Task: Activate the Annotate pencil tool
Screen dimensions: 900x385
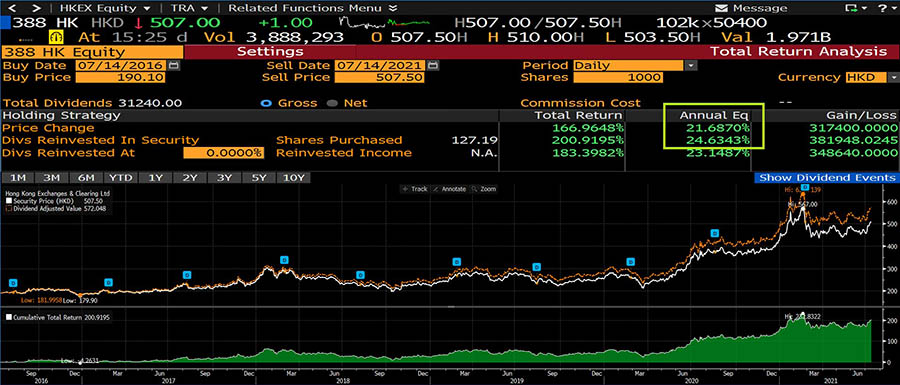Action: [x=449, y=189]
